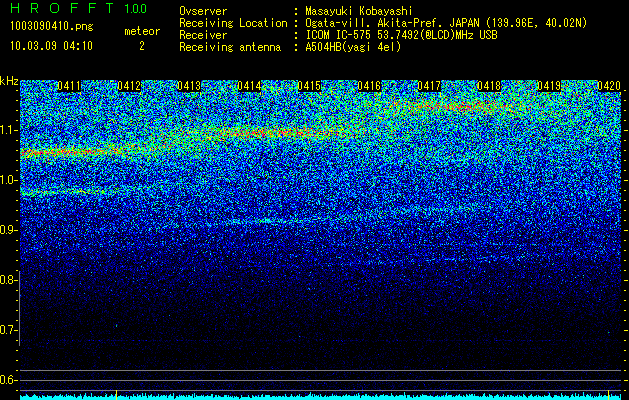Click the Receiving Location label
This screenshot has height=400, width=629.
[x=233, y=23]
